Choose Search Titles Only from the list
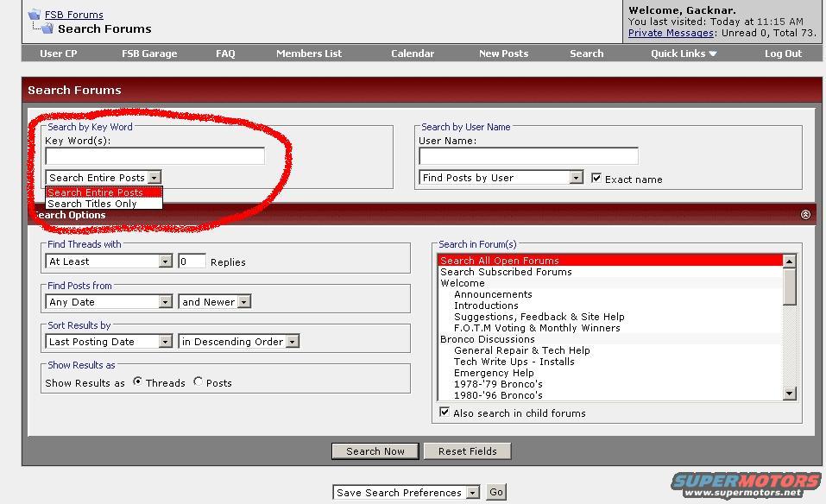The image size is (826, 504). [92, 204]
